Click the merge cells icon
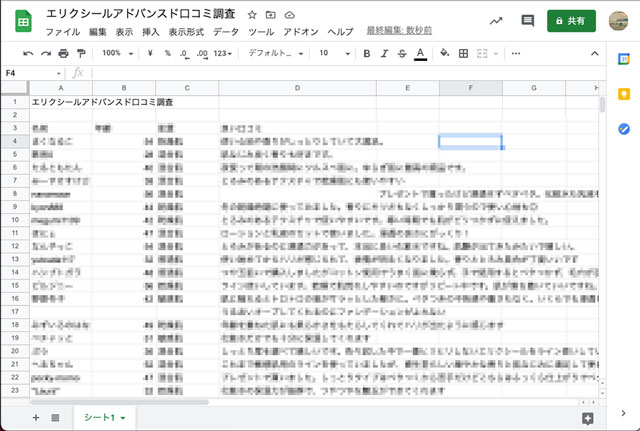 (x=482, y=53)
